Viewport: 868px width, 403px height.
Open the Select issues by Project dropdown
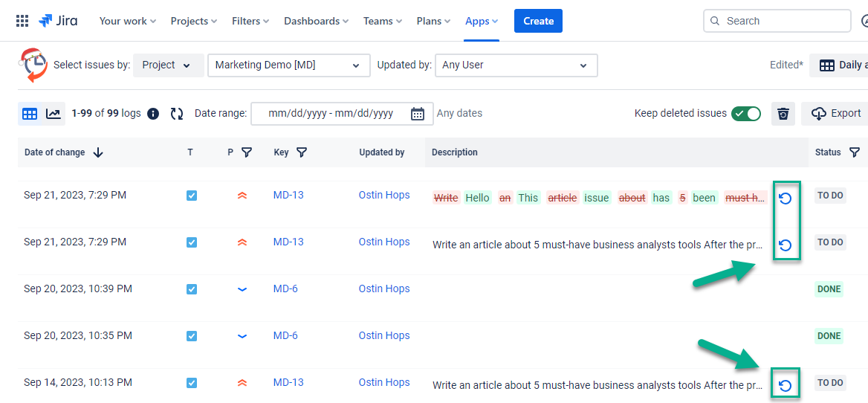pos(167,65)
